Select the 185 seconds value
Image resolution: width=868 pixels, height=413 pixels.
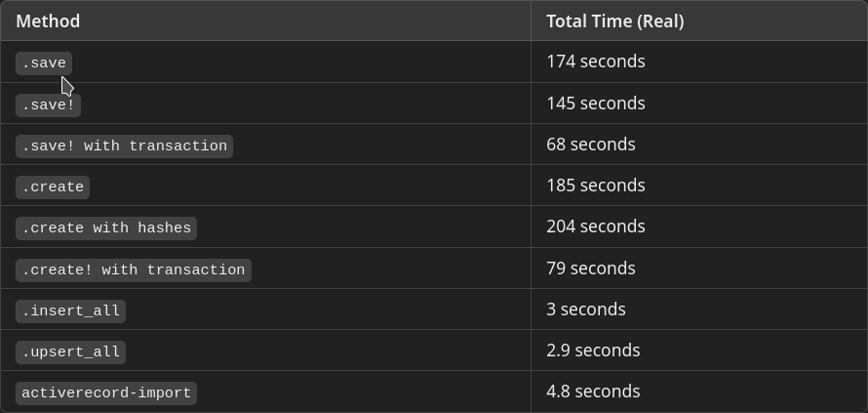595,186
